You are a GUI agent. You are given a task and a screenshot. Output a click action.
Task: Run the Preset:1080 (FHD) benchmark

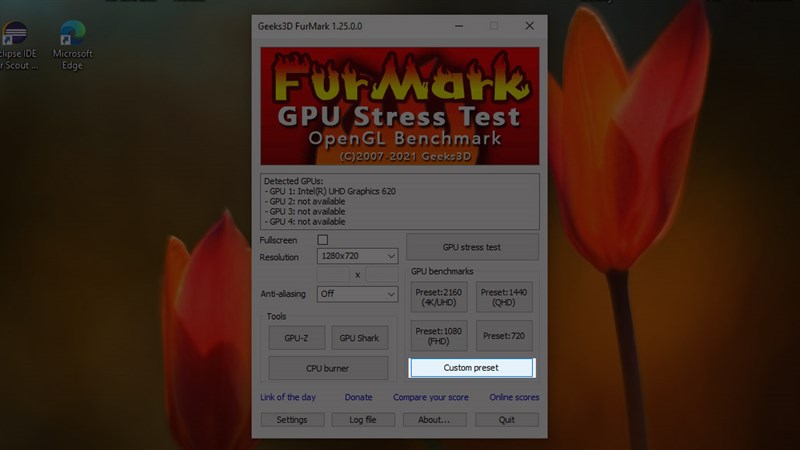click(x=439, y=336)
